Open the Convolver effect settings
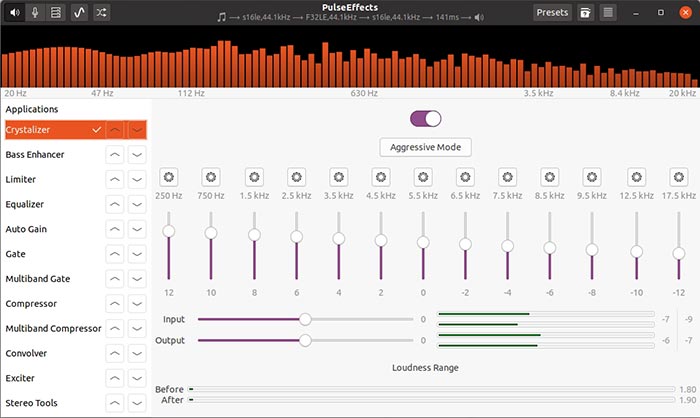 (26, 353)
